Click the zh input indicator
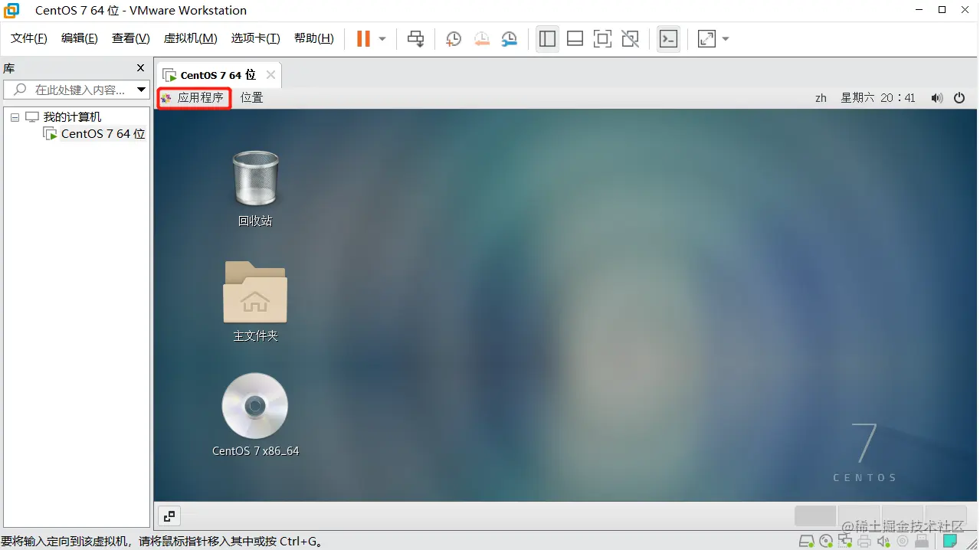This screenshot has width=980, height=550. click(820, 97)
